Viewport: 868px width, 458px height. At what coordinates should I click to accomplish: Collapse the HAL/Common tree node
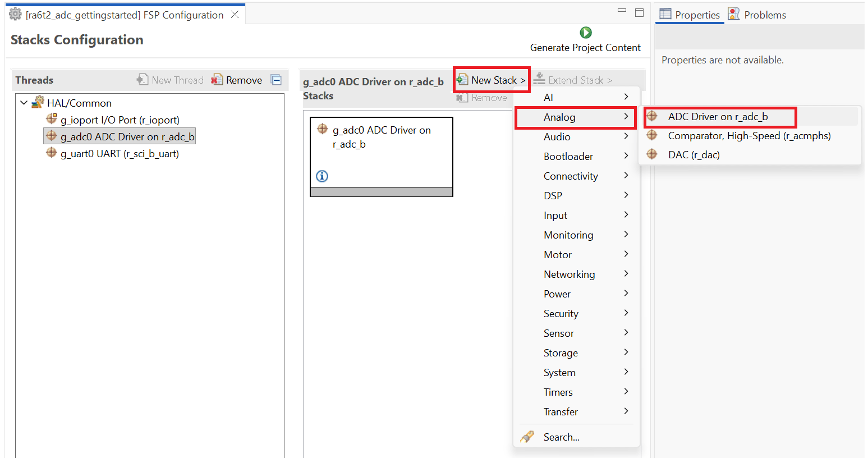coord(24,103)
